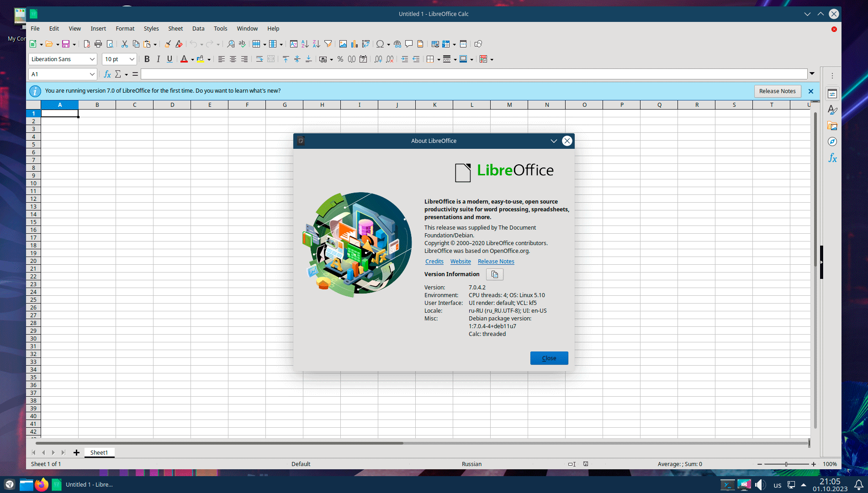Toggle align top vertical alignment
Screen dimensions: 868x493
tap(286, 59)
